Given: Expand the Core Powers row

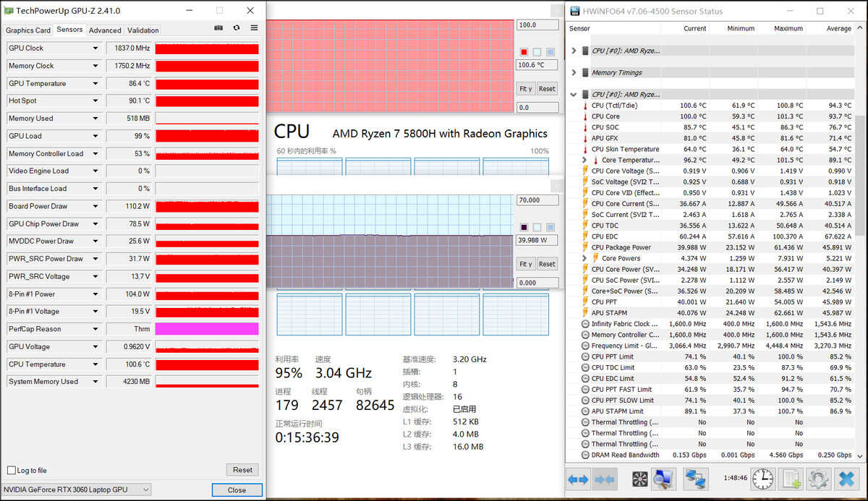Looking at the screenshot, I should (x=584, y=258).
